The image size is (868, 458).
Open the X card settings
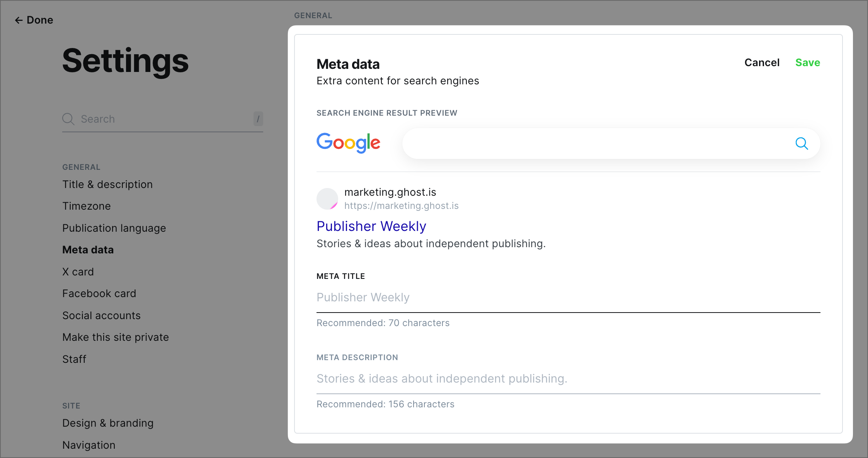click(78, 272)
